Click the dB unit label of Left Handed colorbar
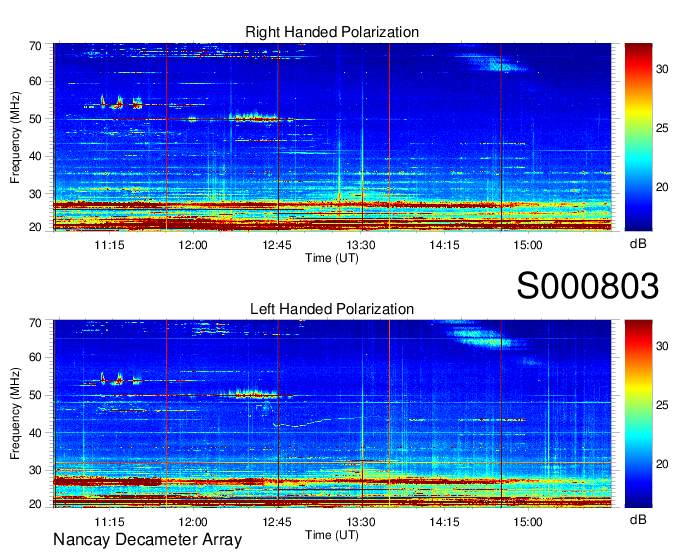The width and height of the screenshot is (680, 552). point(638,519)
